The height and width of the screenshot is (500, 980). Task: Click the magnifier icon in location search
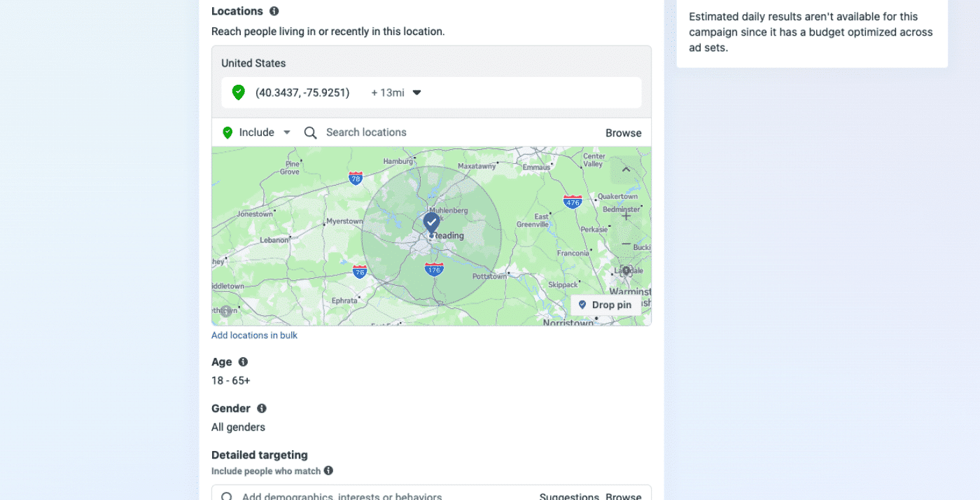(x=311, y=132)
